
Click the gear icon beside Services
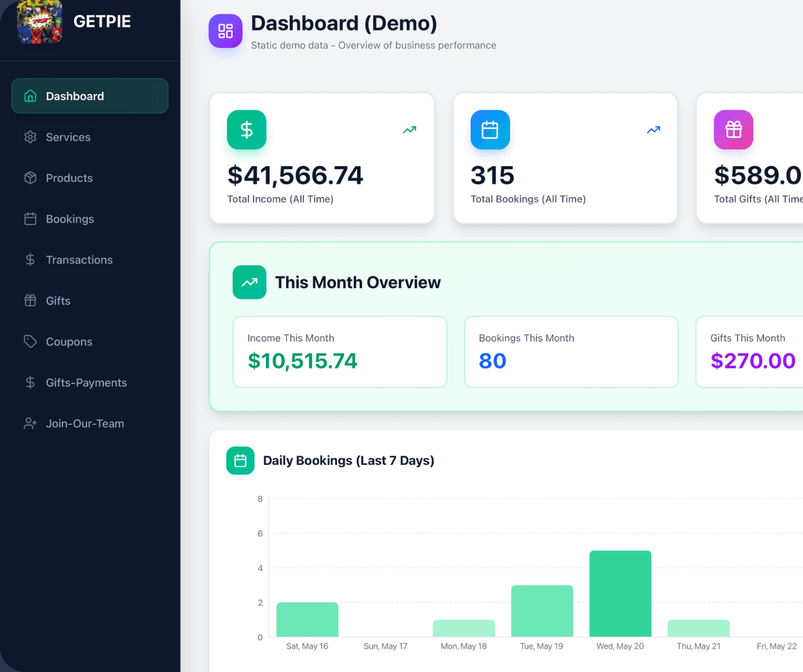(x=30, y=137)
